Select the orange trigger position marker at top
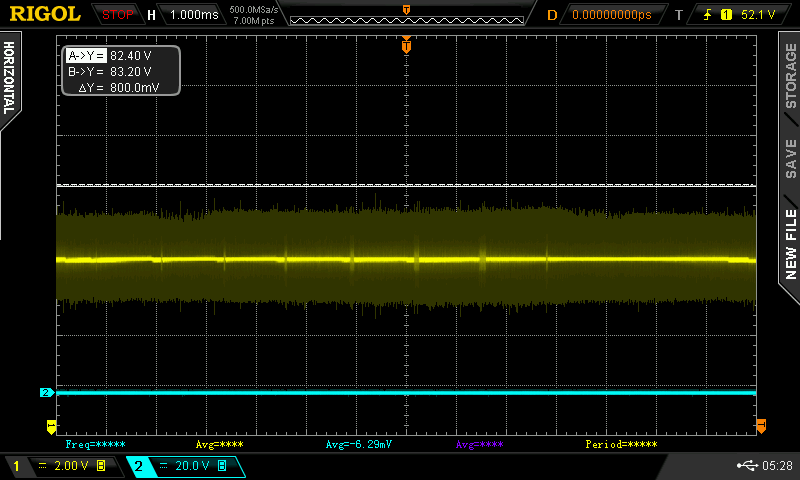The width and height of the screenshot is (800, 480). pyautogui.click(x=406, y=45)
